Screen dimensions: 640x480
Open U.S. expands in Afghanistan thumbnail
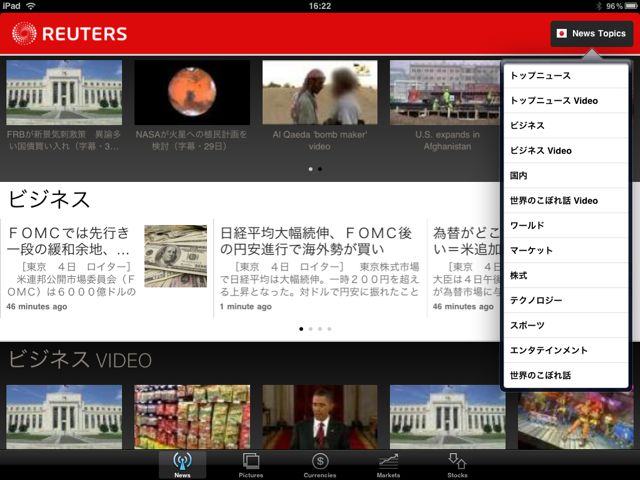(445, 92)
